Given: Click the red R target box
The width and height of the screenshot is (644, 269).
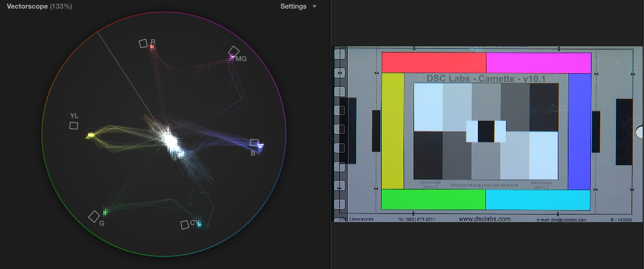Looking at the screenshot, I should click(x=143, y=43).
